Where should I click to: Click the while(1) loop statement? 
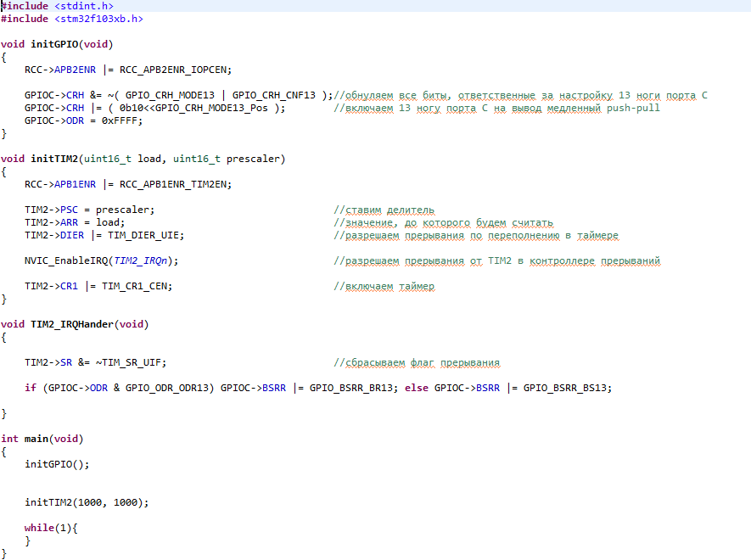51,528
